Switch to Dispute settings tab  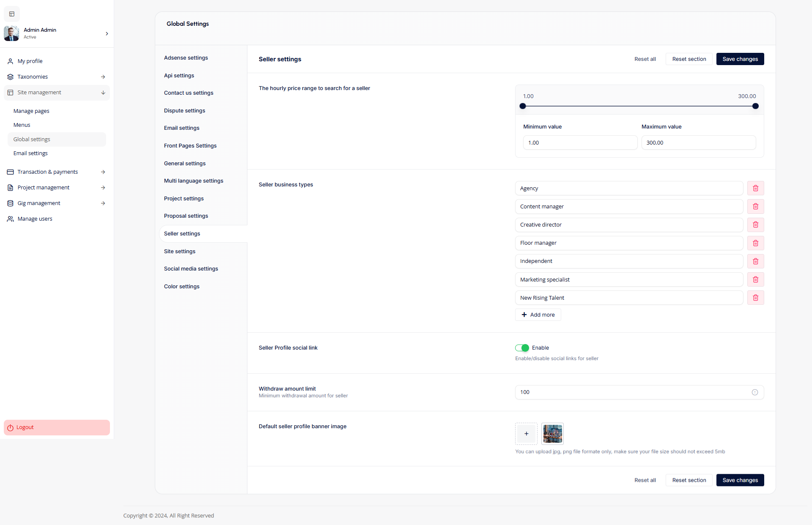[184, 111]
